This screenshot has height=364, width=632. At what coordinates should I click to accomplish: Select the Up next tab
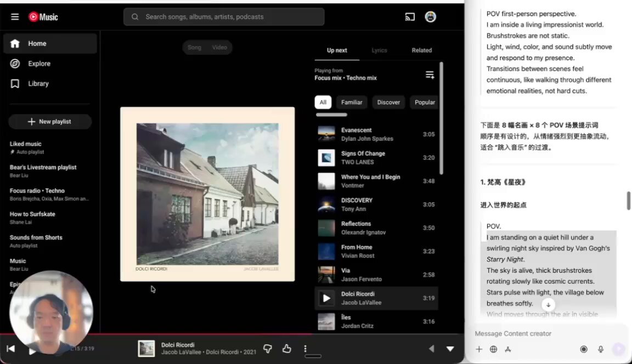(x=337, y=50)
